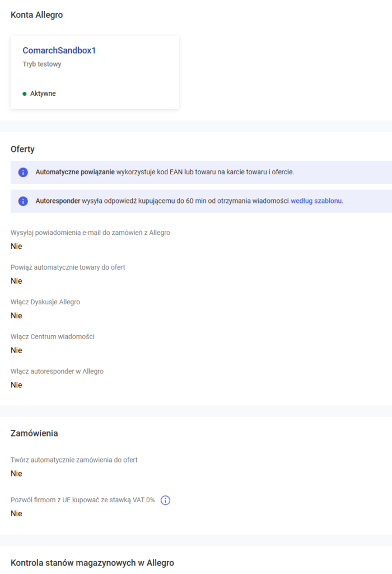Open the według szablonu template link
The height and width of the screenshot is (574, 392).
(316, 201)
